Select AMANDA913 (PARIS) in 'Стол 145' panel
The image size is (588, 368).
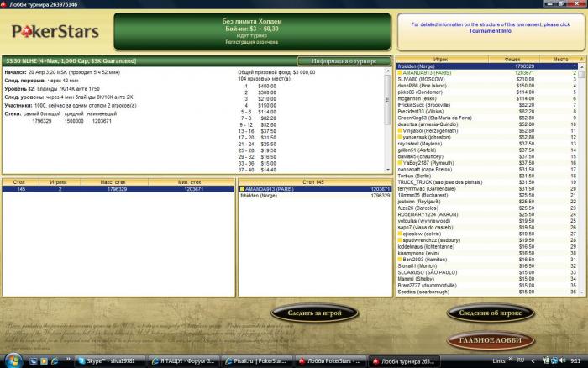coord(315,189)
